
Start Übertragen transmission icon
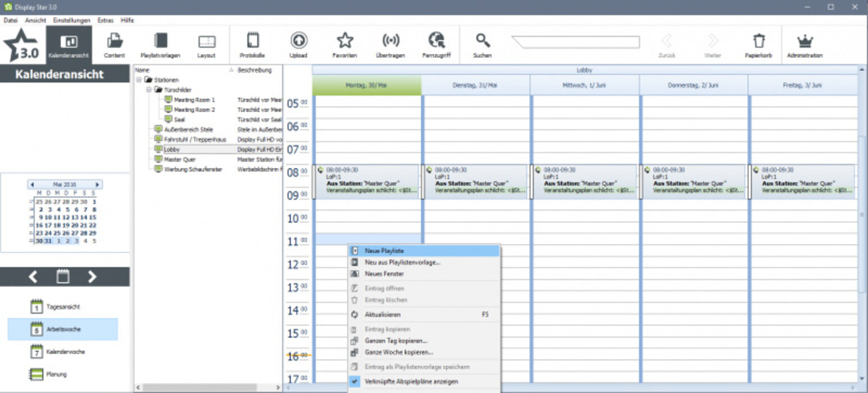pos(390,44)
